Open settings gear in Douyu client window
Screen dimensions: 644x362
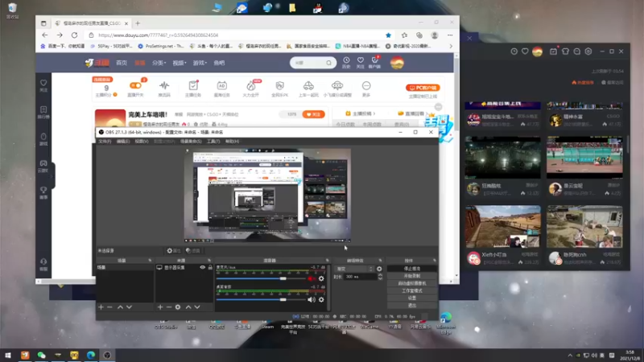click(x=588, y=51)
